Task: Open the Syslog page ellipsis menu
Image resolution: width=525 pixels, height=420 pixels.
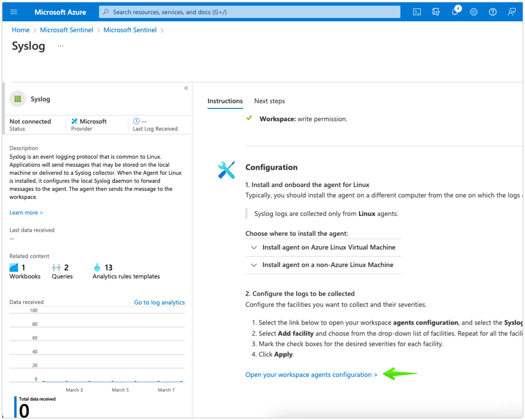Action: click(60, 46)
